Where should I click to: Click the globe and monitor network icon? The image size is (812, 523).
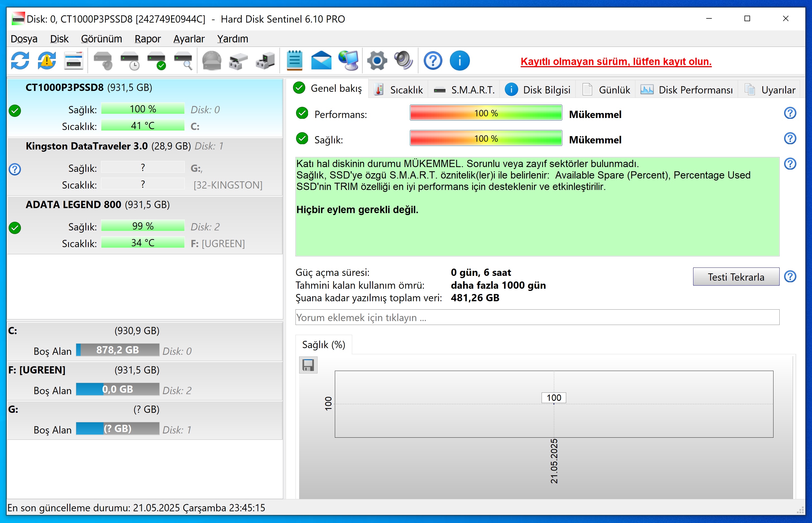(349, 61)
